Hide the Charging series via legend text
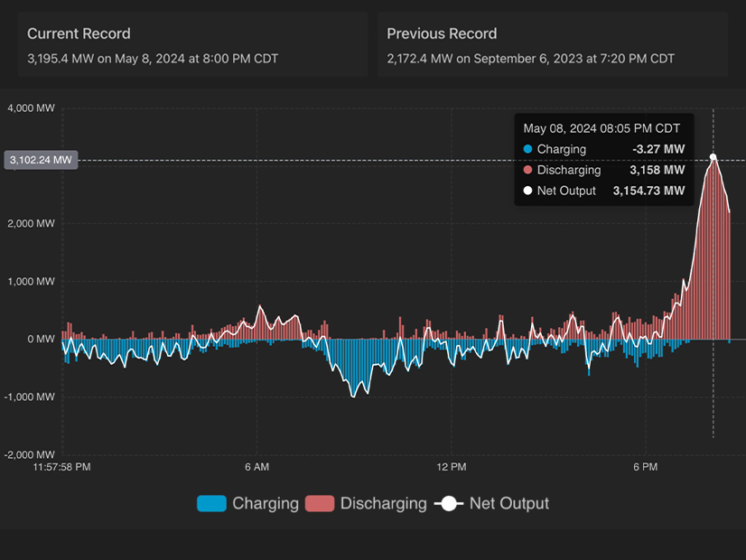 click(x=265, y=504)
